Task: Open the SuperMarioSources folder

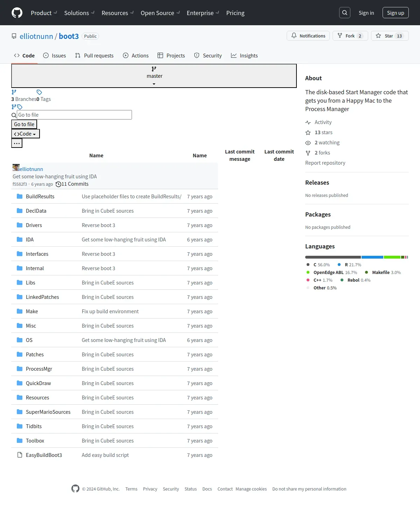Action: (x=48, y=412)
